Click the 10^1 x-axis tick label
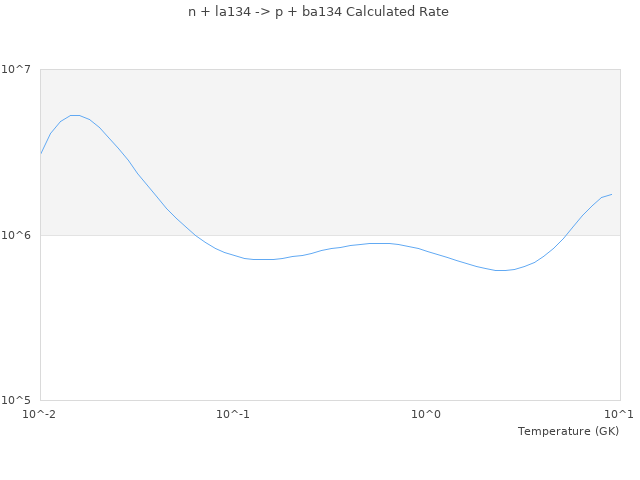 [620, 415]
